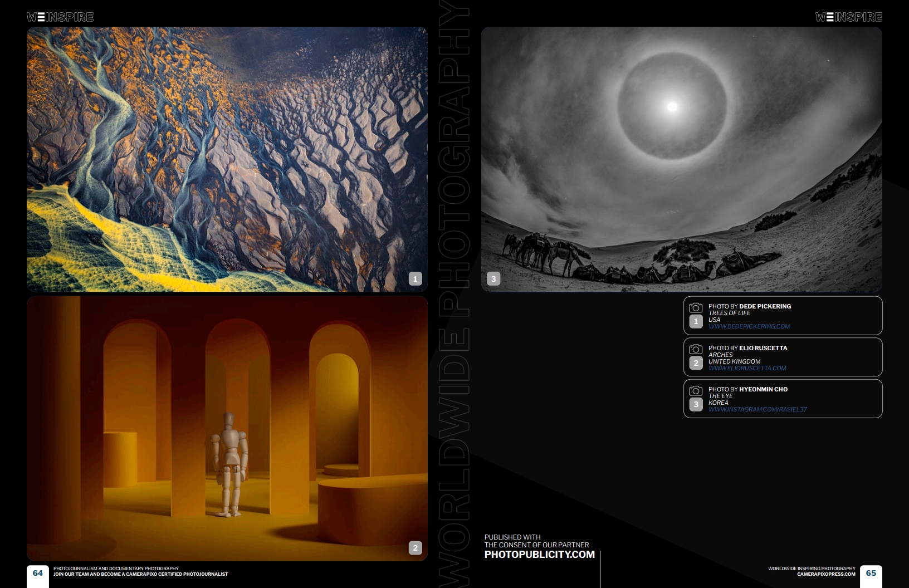Viewport: 909px width, 588px height.
Task: Click the PHOTOPUBLICITY.COM partner link
Action: click(540, 555)
